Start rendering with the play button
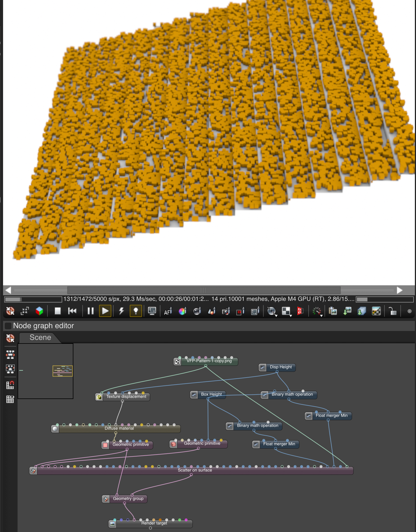The width and height of the screenshot is (416, 532). (105, 311)
